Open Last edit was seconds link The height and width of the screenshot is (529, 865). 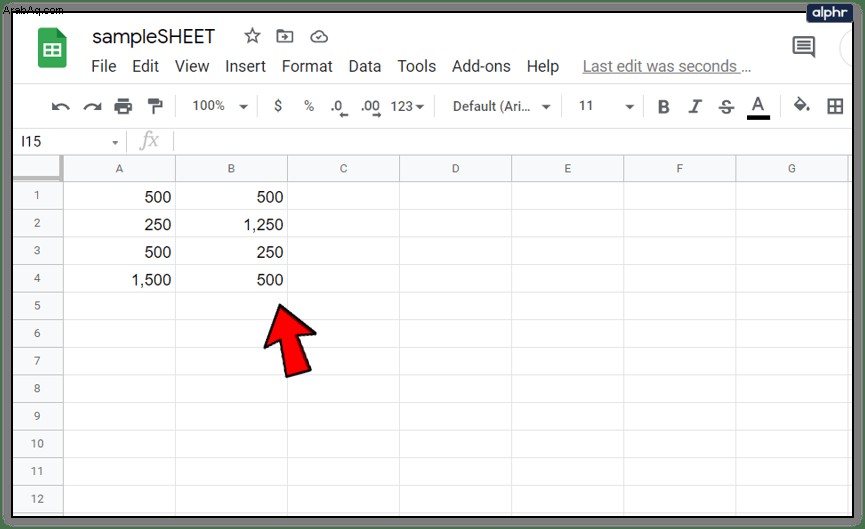[666, 66]
